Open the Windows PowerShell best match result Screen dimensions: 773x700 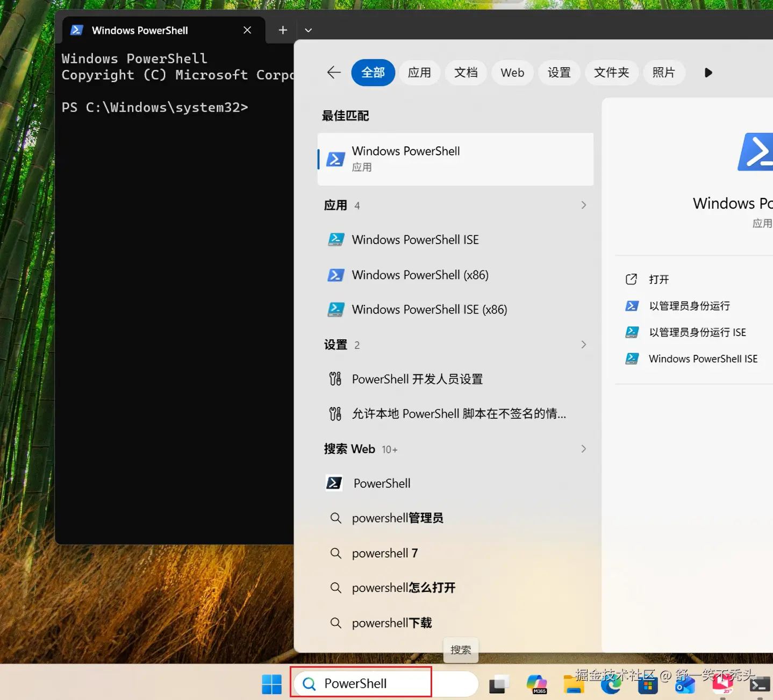pyautogui.click(x=455, y=159)
